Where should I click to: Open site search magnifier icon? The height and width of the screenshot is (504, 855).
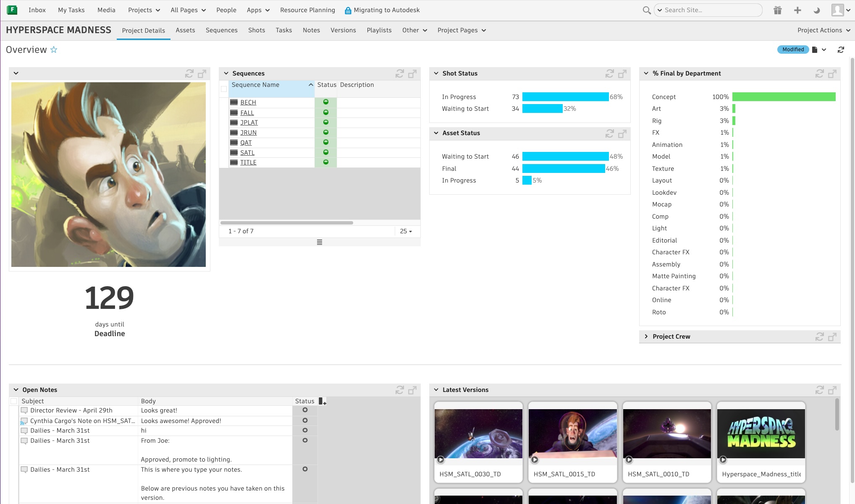tap(647, 10)
